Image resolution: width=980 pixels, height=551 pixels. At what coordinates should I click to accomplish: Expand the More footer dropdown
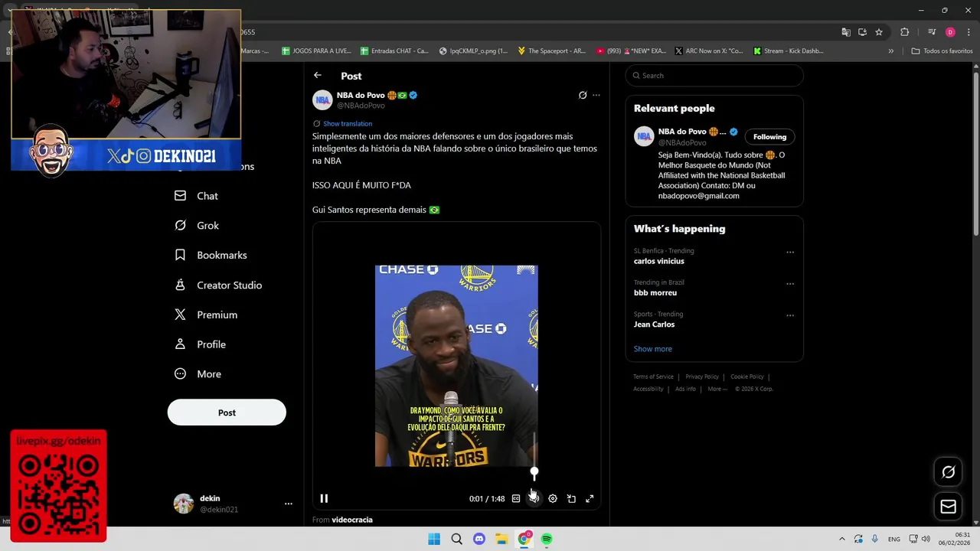click(717, 389)
